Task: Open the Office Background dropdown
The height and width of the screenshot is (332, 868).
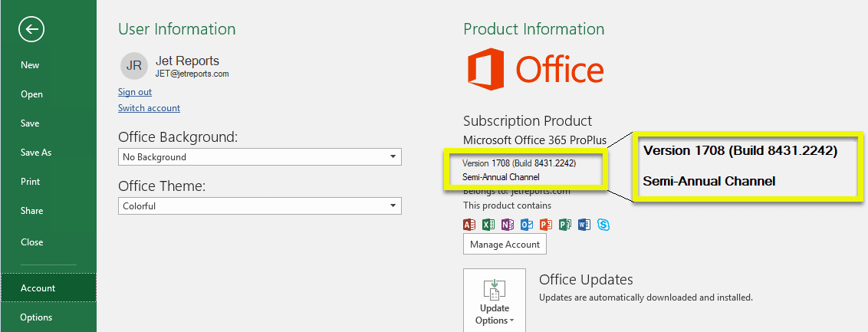Action: [260, 157]
